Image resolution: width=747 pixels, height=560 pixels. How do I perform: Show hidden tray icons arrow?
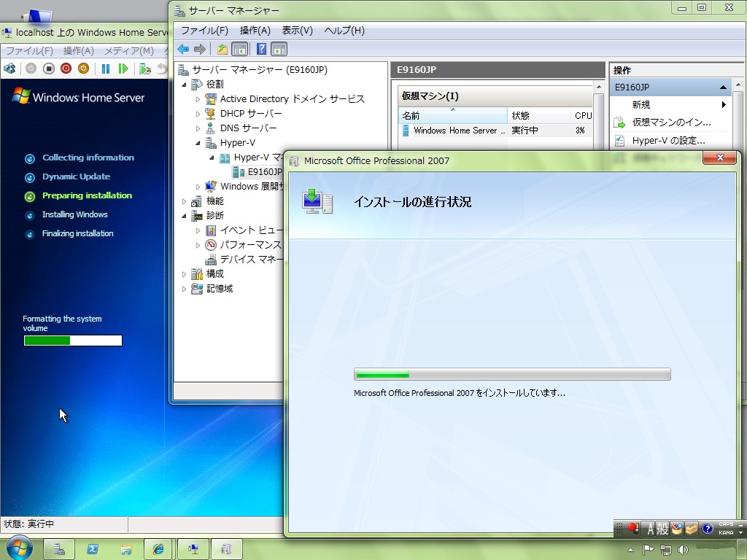click(631, 550)
